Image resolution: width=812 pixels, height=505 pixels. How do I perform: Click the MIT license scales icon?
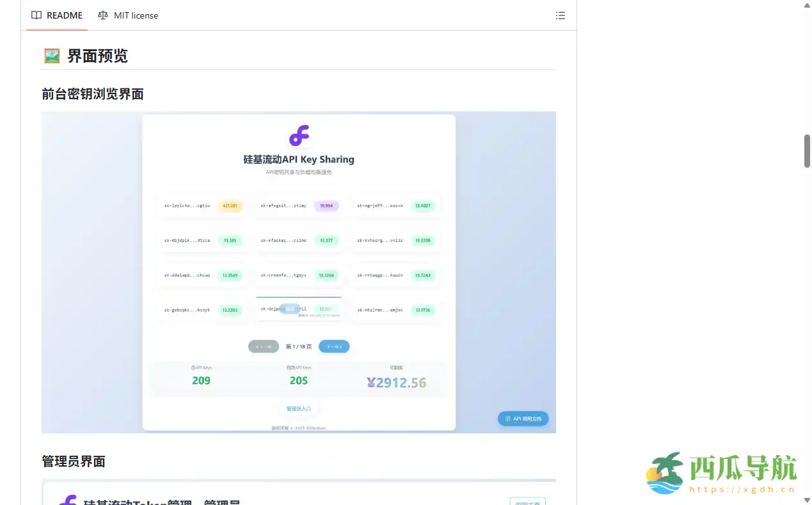click(103, 15)
